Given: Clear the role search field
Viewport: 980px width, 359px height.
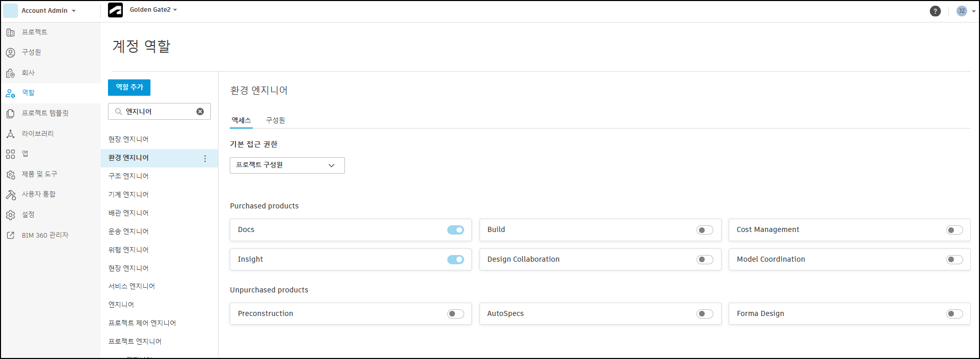Looking at the screenshot, I should click(x=200, y=112).
